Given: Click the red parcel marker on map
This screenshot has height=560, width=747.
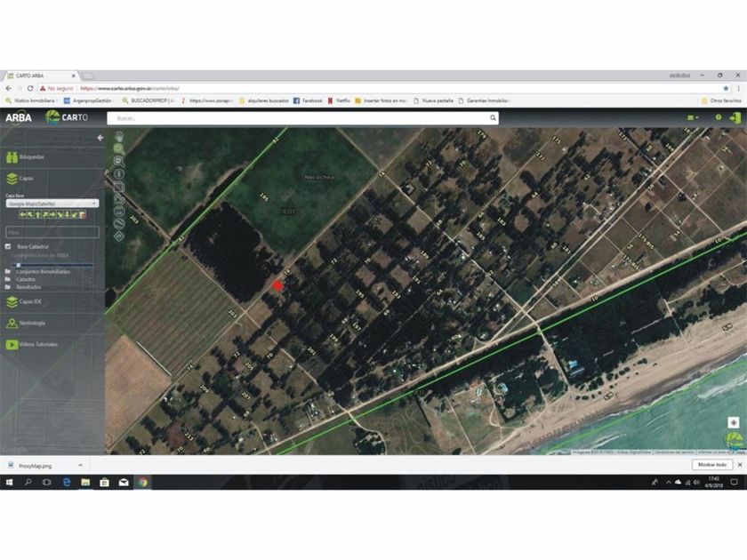Looking at the screenshot, I should point(277,285).
